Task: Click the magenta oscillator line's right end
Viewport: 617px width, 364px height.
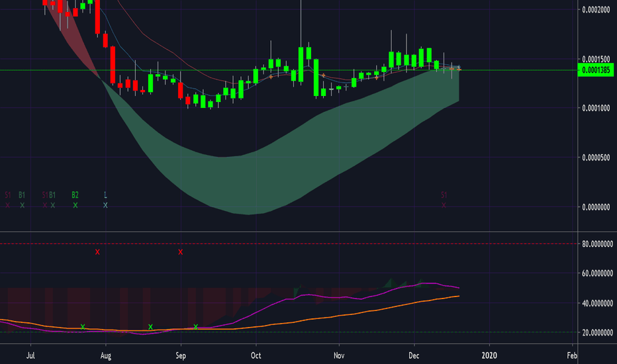Action: pyautogui.click(x=458, y=288)
